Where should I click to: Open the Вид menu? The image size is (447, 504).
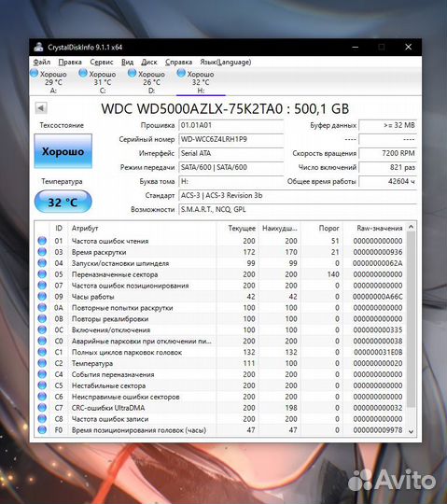pos(127,62)
